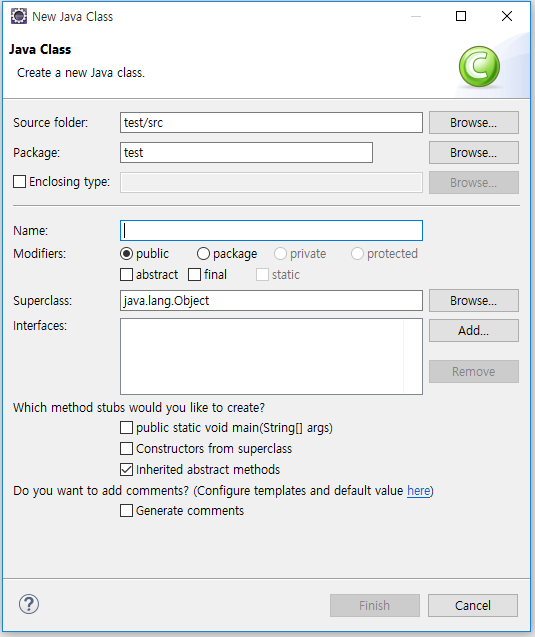
Task: Click 'Which method stubs would you like' text
Action: click(x=139, y=407)
